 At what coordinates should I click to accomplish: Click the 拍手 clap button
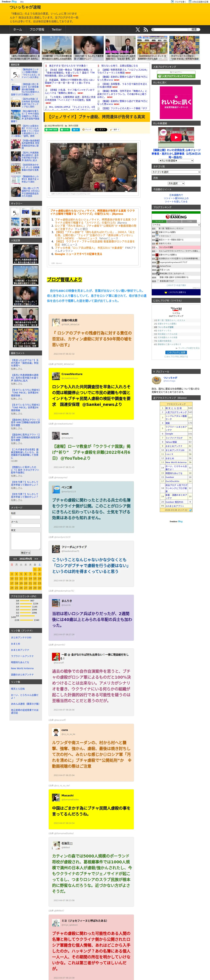[115, 130]
